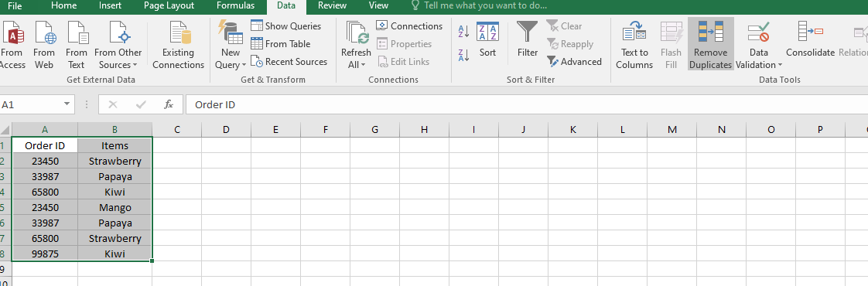
Task: Switch to the Home tab
Action: (x=63, y=5)
